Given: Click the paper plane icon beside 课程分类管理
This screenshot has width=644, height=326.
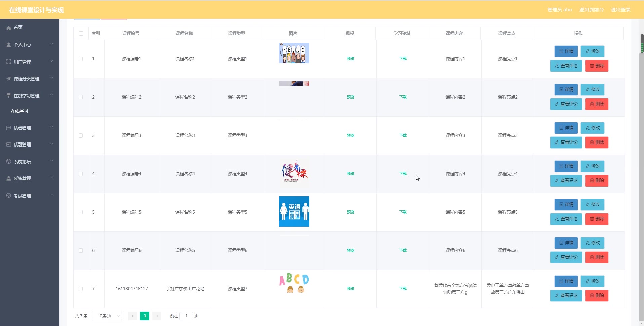Looking at the screenshot, I should click(9, 79).
